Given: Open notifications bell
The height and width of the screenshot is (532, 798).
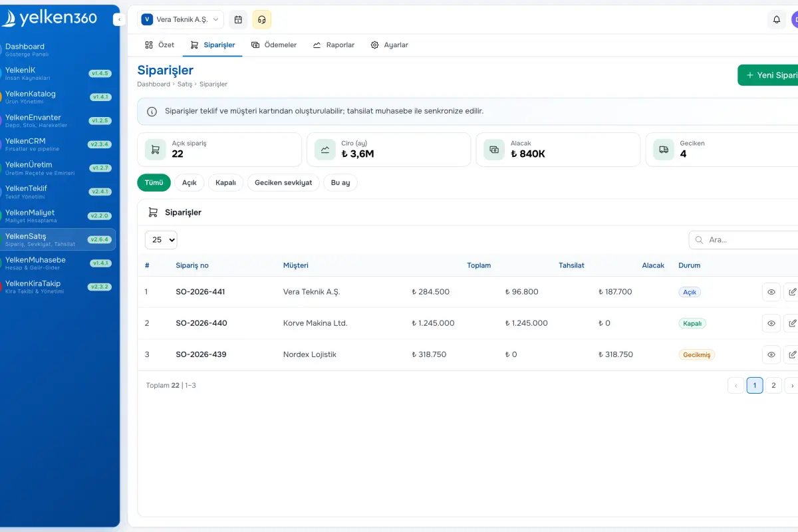Looking at the screenshot, I should [777, 19].
